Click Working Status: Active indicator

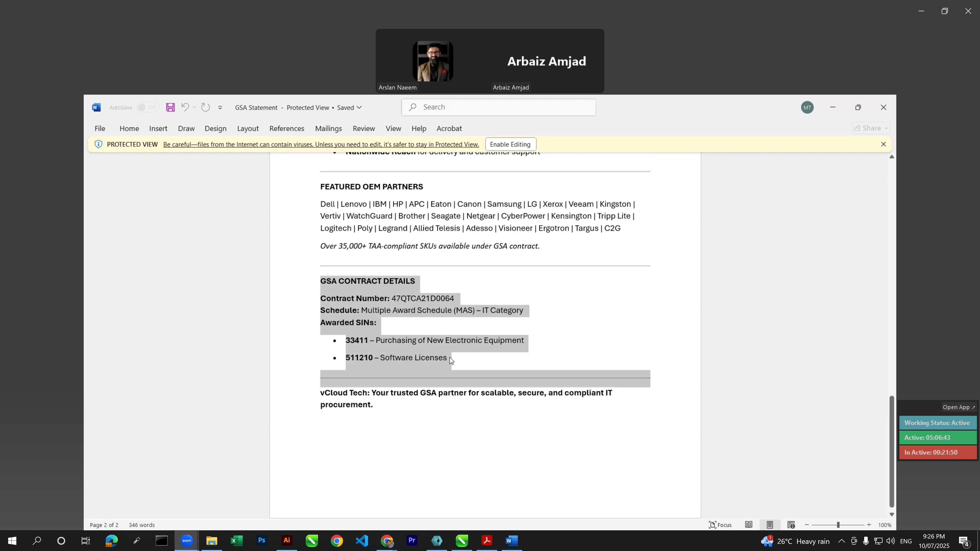(938, 423)
